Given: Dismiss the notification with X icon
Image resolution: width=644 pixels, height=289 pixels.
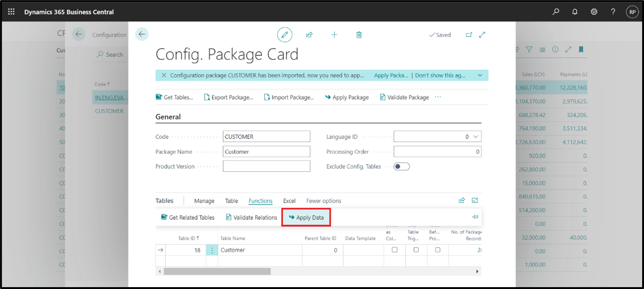Looking at the screenshot, I should point(164,75).
